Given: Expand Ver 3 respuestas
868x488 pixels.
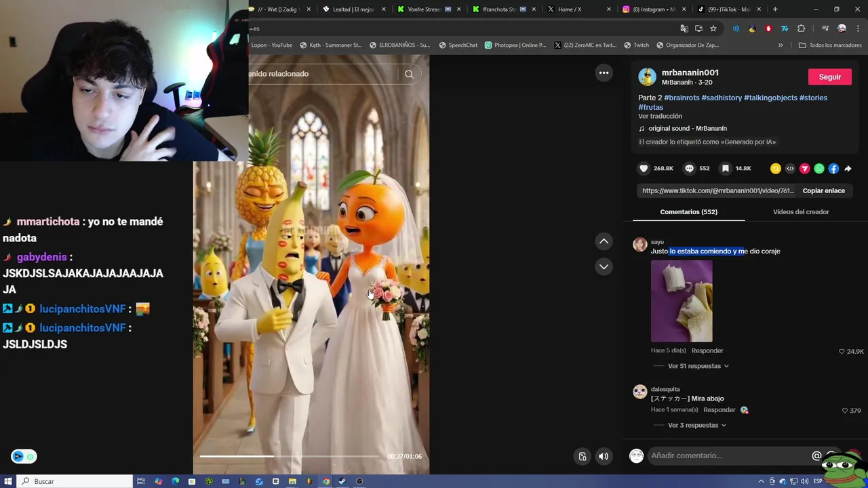Looking at the screenshot, I should [696, 426].
